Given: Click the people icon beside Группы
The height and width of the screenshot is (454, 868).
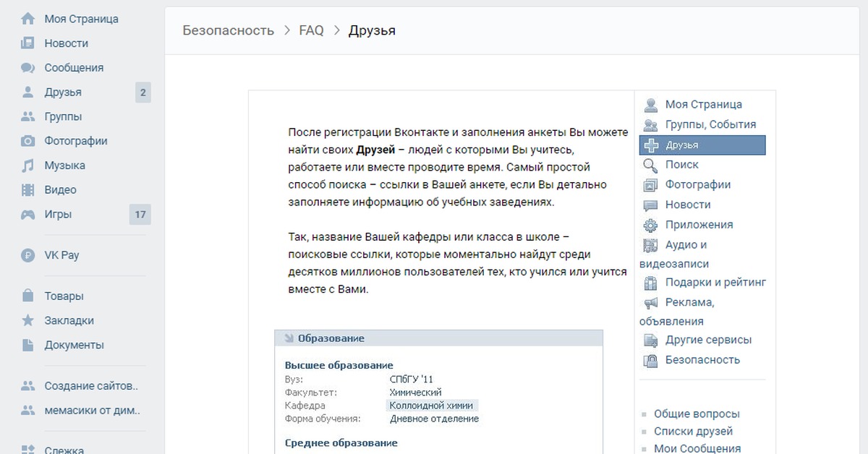Looking at the screenshot, I should coord(27,116).
